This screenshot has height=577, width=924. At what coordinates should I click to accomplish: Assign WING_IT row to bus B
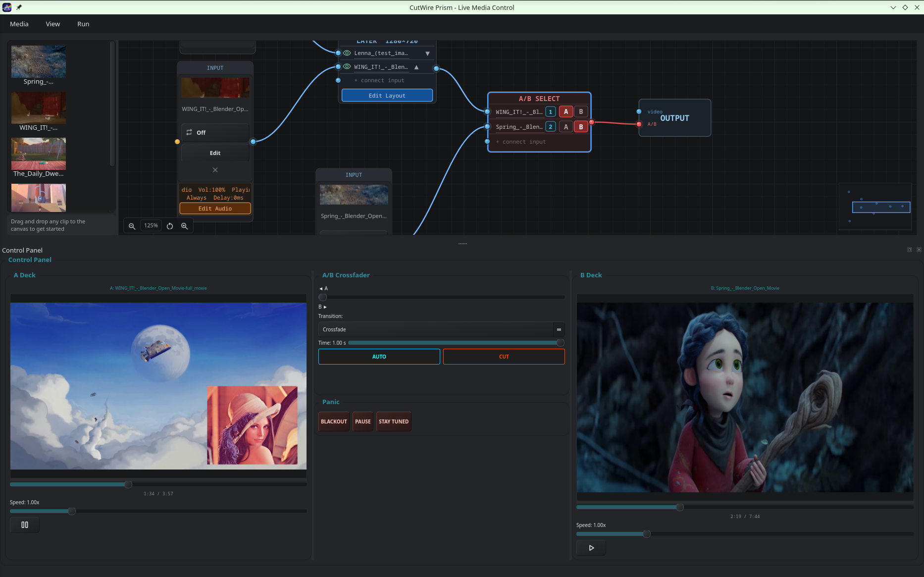coord(581,112)
